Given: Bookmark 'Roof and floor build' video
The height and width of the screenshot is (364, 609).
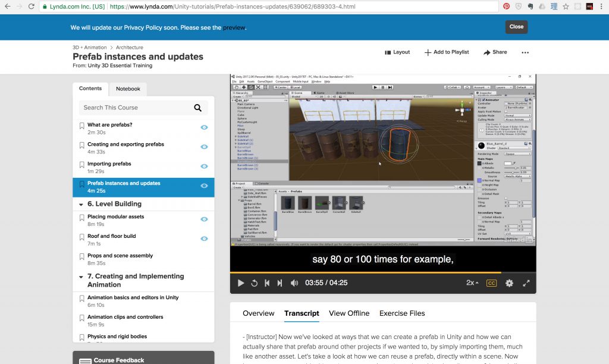Looking at the screenshot, I should [81, 237].
